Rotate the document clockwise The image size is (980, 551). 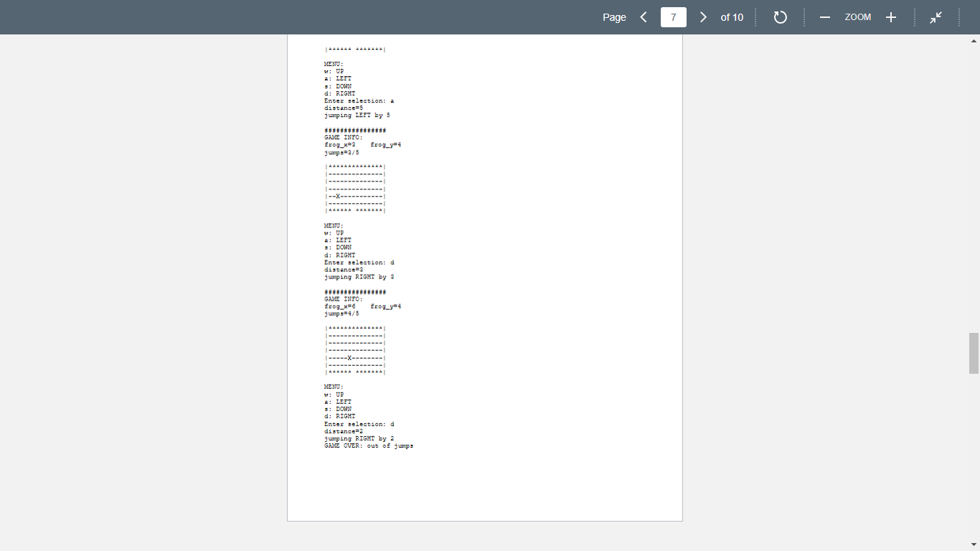pyautogui.click(x=781, y=17)
